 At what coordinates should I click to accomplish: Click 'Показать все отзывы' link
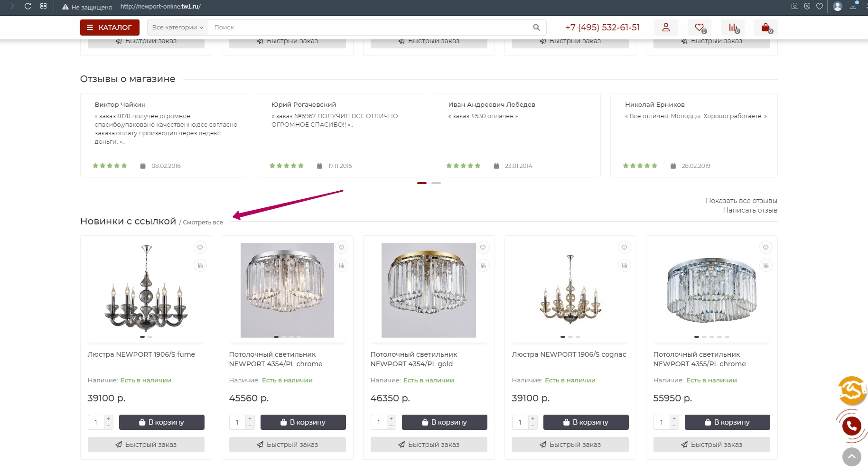(741, 201)
